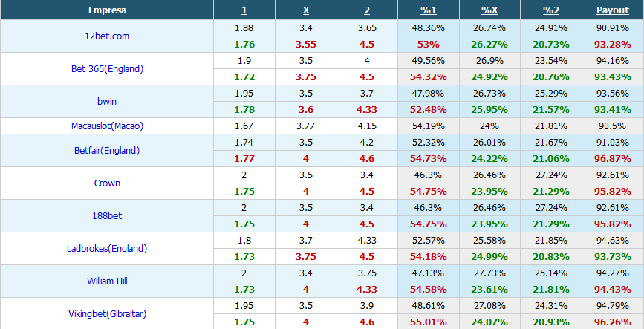This screenshot has width=644, height=329.
Task: Open Vikingbet(Gibraltar) link
Action: click(x=107, y=314)
